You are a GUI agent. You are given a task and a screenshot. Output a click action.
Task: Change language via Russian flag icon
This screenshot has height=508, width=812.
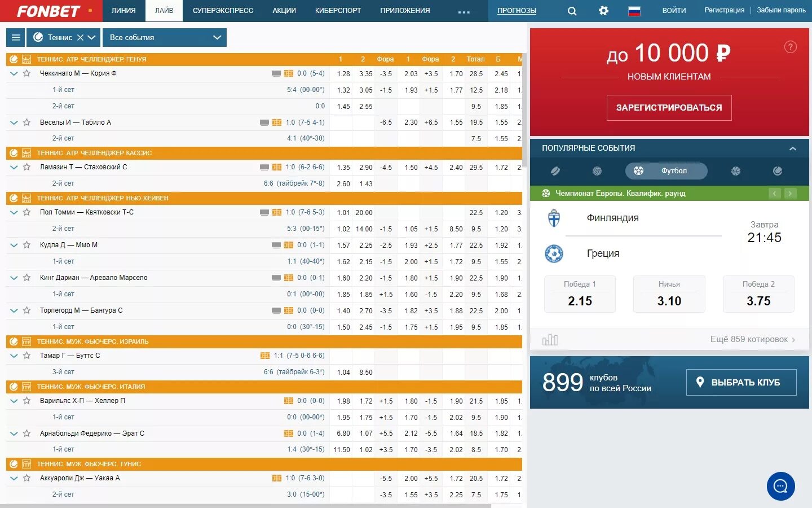click(x=634, y=11)
